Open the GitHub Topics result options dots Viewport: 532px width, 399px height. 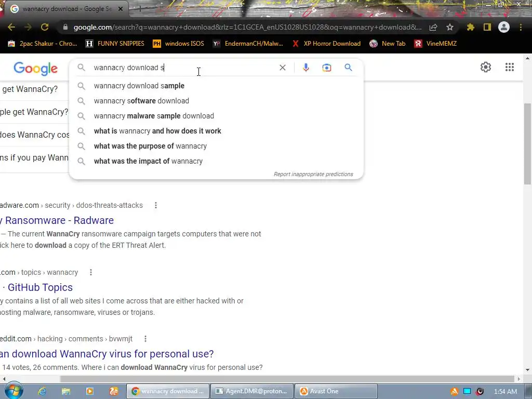[90, 272]
